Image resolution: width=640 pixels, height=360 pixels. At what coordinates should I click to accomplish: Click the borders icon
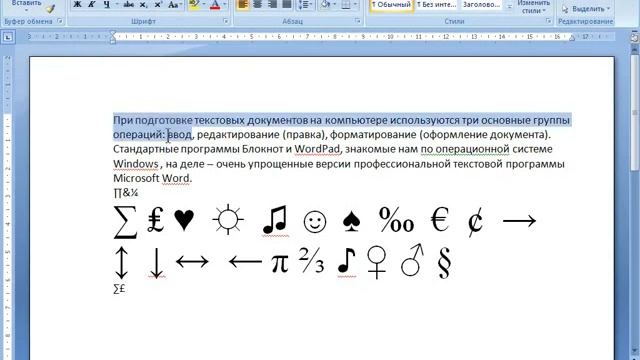pyautogui.click(x=346, y=5)
